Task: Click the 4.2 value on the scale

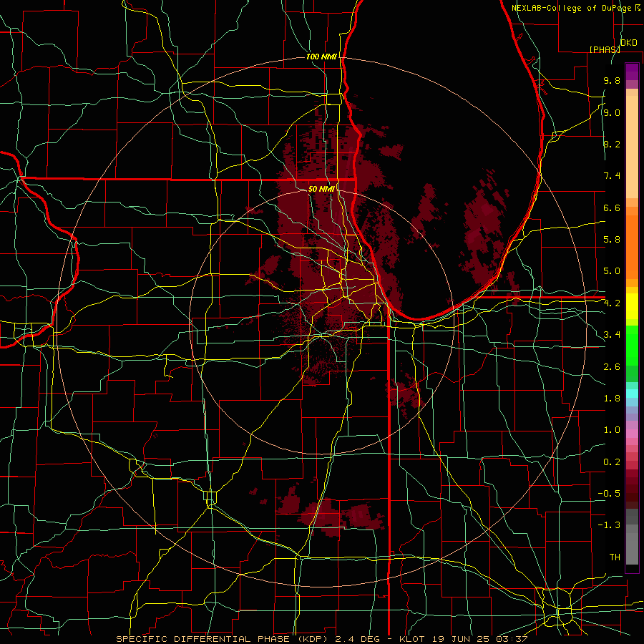Action: [612, 303]
